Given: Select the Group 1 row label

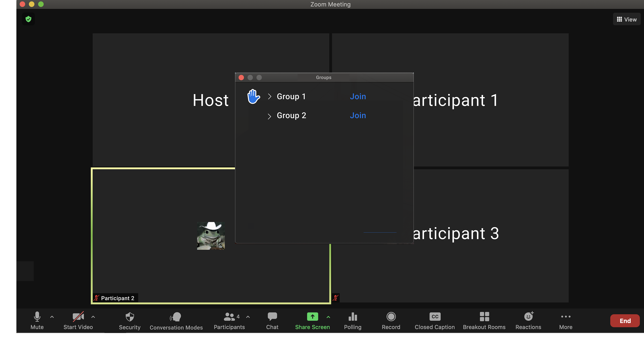Looking at the screenshot, I should [291, 96].
